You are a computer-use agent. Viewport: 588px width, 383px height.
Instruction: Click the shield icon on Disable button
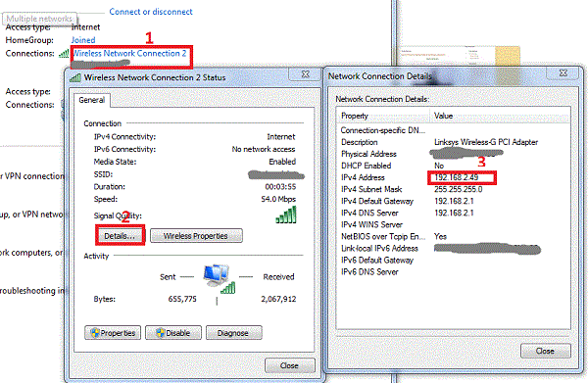pos(161,333)
